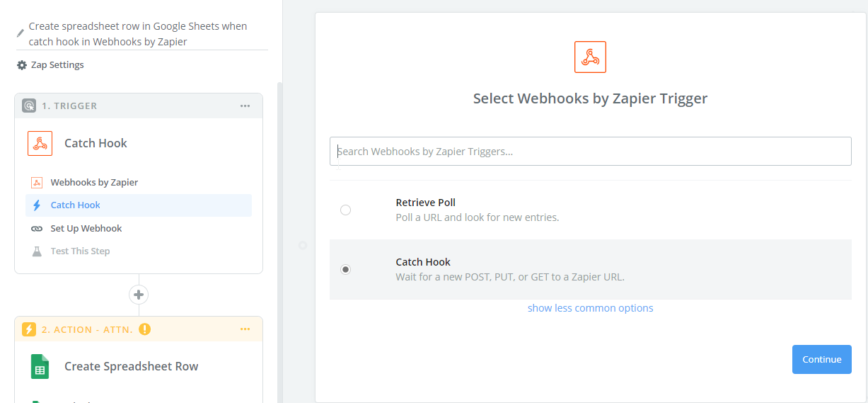Select the Retrieve Poll radio button
The width and height of the screenshot is (868, 403).
click(x=345, y=210)
